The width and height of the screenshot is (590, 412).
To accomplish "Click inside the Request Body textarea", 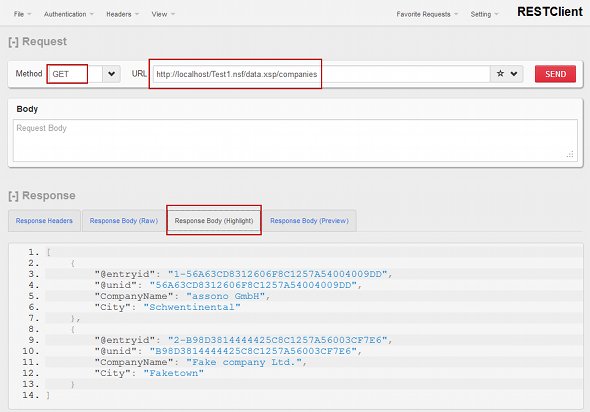I will tap(295, 140).
